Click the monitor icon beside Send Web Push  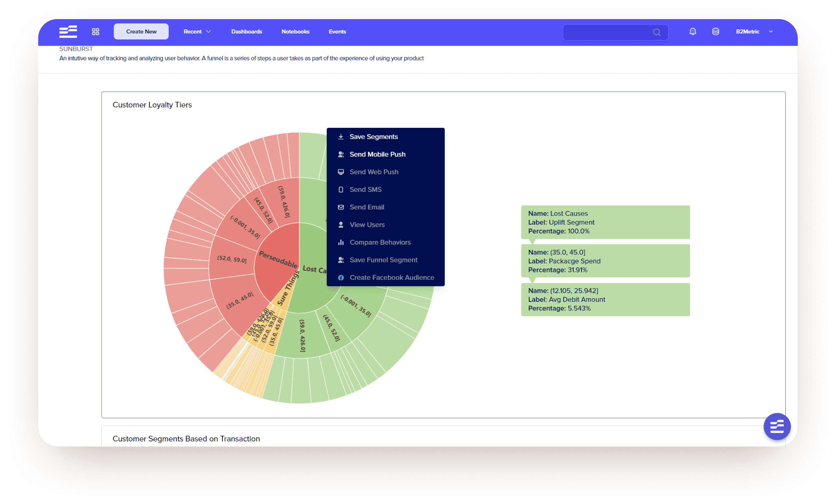(x=341, y=172)
